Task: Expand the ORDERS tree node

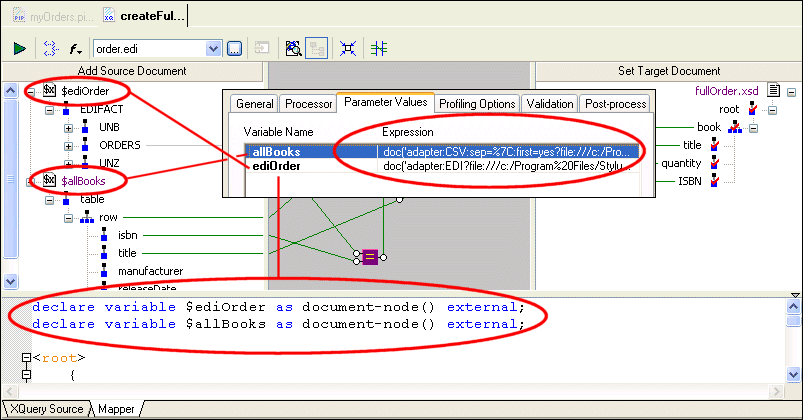Action: tap(69, 145)
